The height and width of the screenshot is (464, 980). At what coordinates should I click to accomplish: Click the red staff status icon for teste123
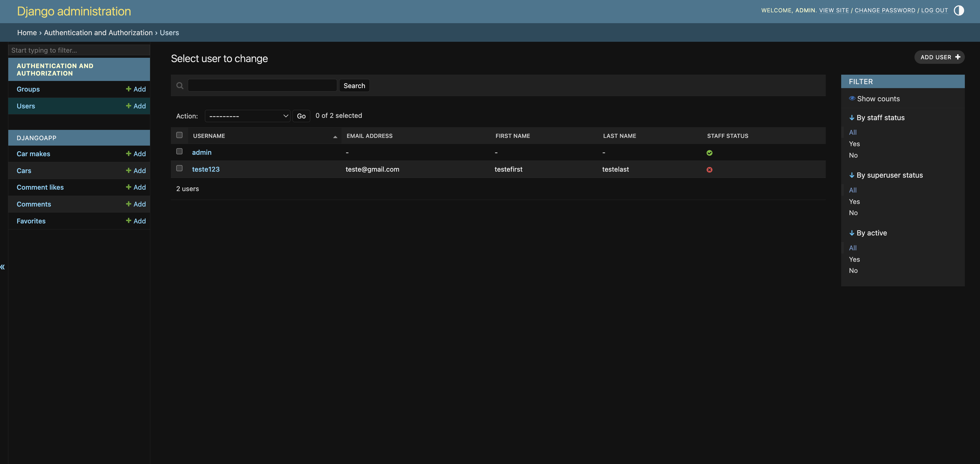pos(709,170)
